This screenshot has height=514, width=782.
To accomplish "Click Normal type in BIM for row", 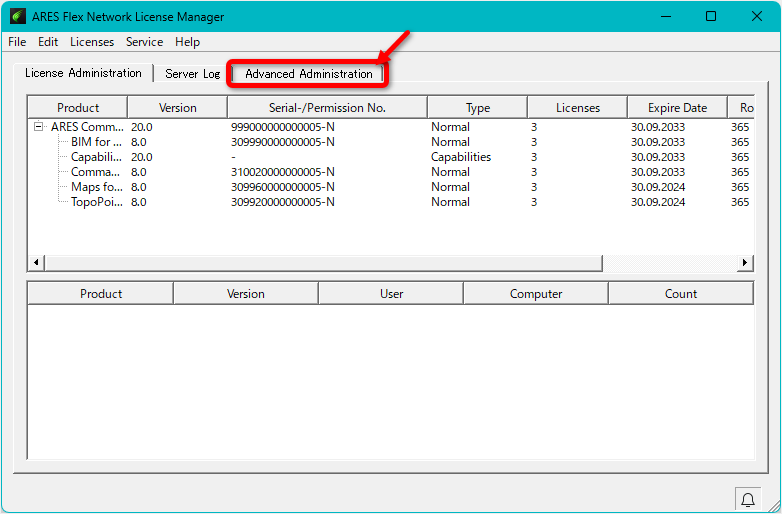I will (x=450, y=142).
